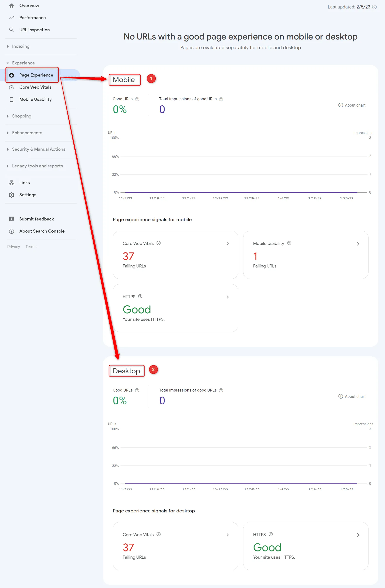
Task: Click the About Search Console info icon
Action: [11, 231]
